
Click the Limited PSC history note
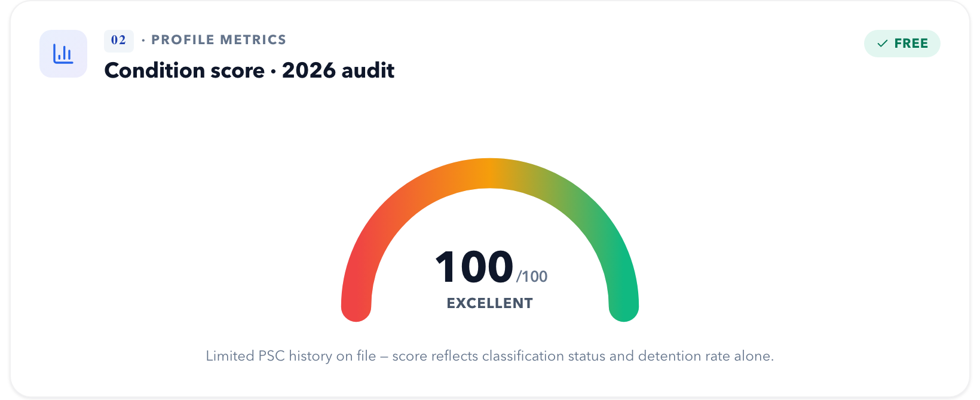point(490,356)
